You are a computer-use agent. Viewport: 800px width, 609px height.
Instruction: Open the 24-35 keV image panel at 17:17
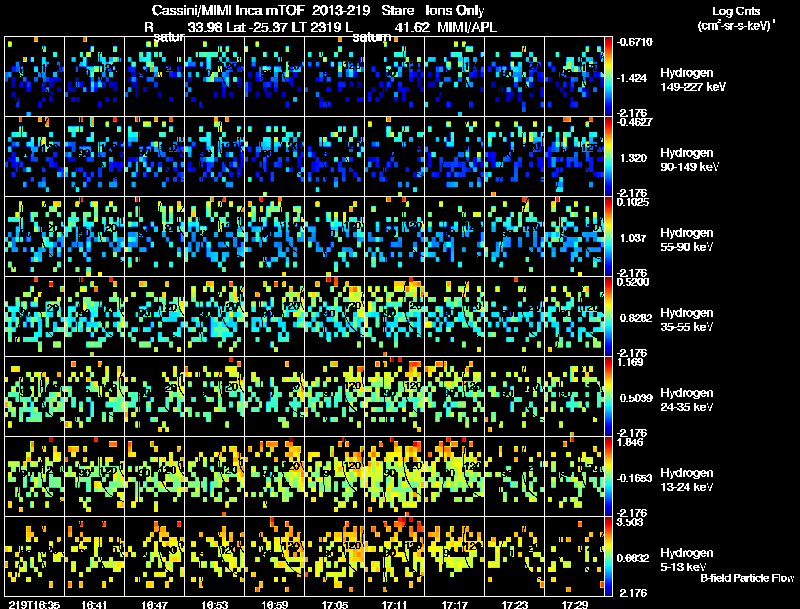(455, 396)
